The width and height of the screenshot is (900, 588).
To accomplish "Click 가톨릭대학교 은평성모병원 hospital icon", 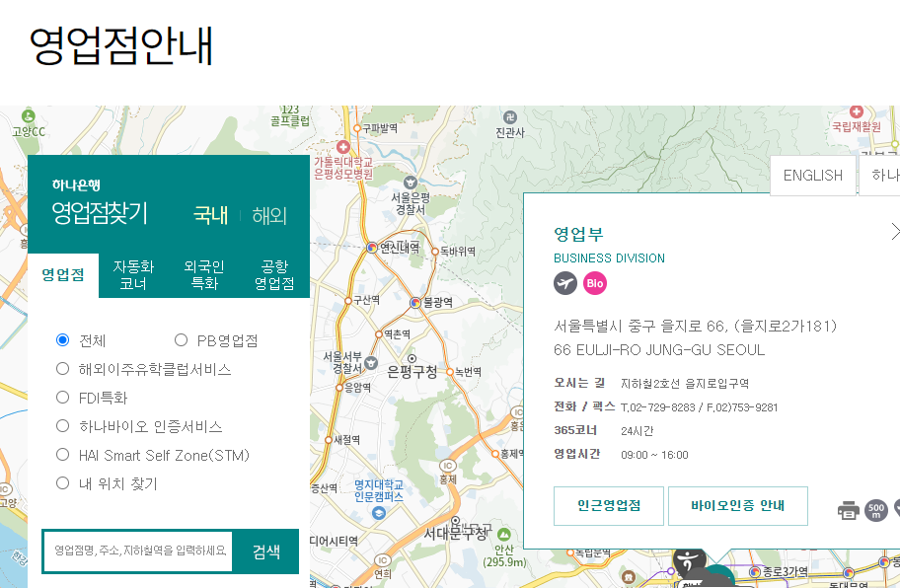I will point(343,147).
